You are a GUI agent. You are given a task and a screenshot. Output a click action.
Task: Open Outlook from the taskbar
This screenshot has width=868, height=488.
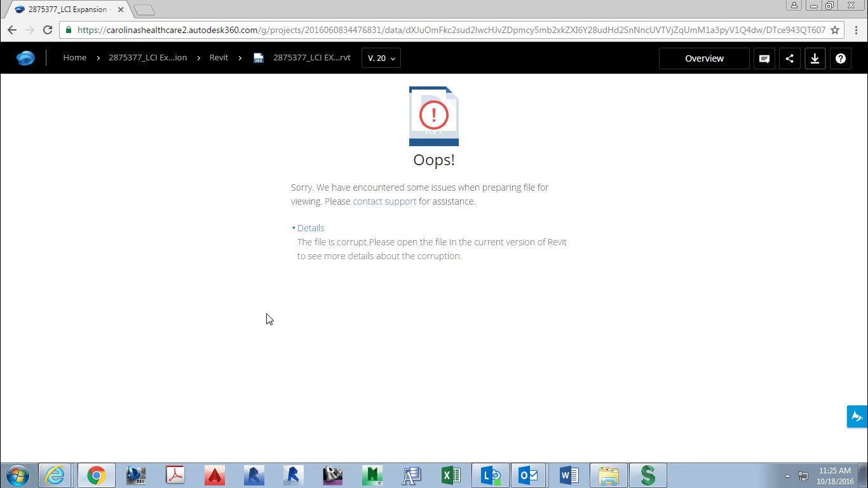(529, 475)
